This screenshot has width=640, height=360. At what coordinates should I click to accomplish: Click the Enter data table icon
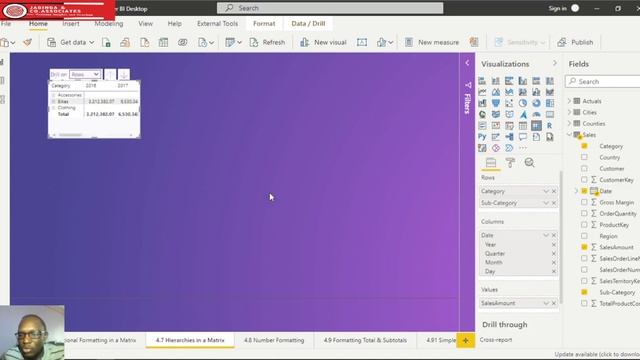[163, 42]
